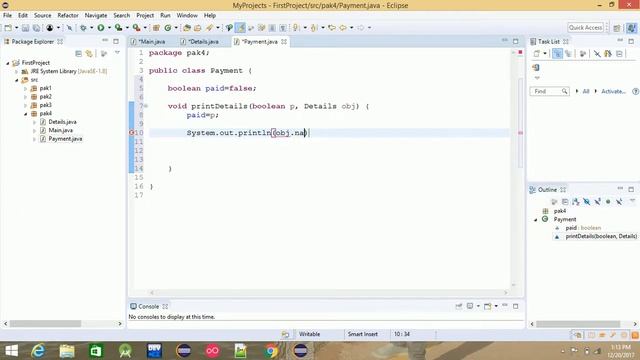Open Outline View Menu chevron
Image resolution: width=640 pixels, height=360 pixels.
coord(632,201)
